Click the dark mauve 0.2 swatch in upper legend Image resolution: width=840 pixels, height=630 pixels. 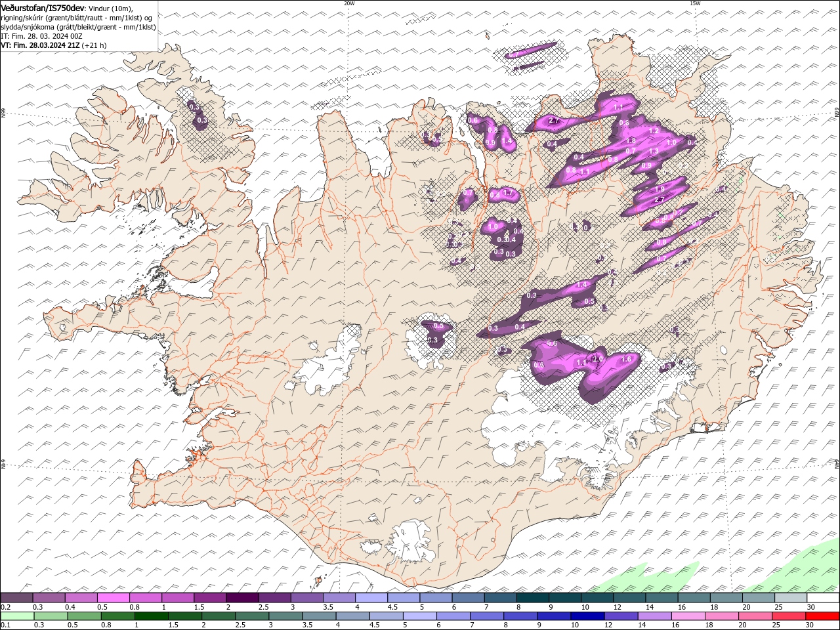point(16,598)
